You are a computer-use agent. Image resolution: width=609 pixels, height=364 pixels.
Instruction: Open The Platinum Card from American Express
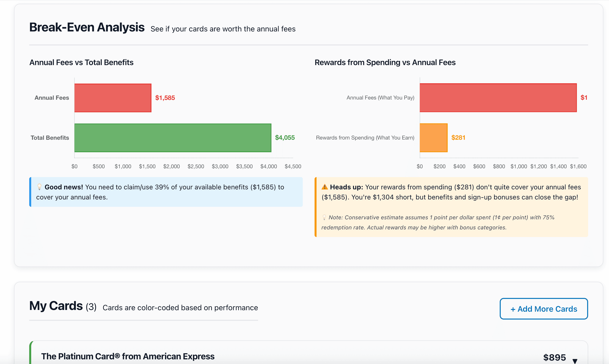(x=128, y=356)
